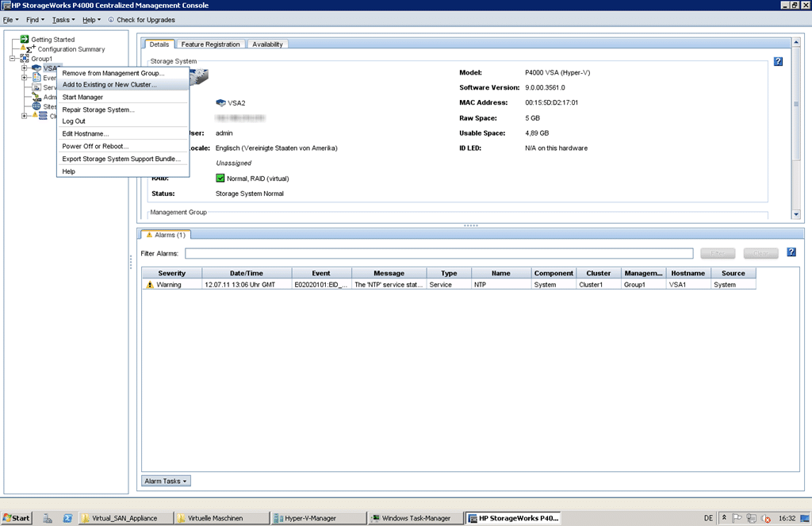This screenshot has width=812, height=526.
Task: Open the Help menu in menu bar
Action: pyautogui.click(x=92, y=20)
